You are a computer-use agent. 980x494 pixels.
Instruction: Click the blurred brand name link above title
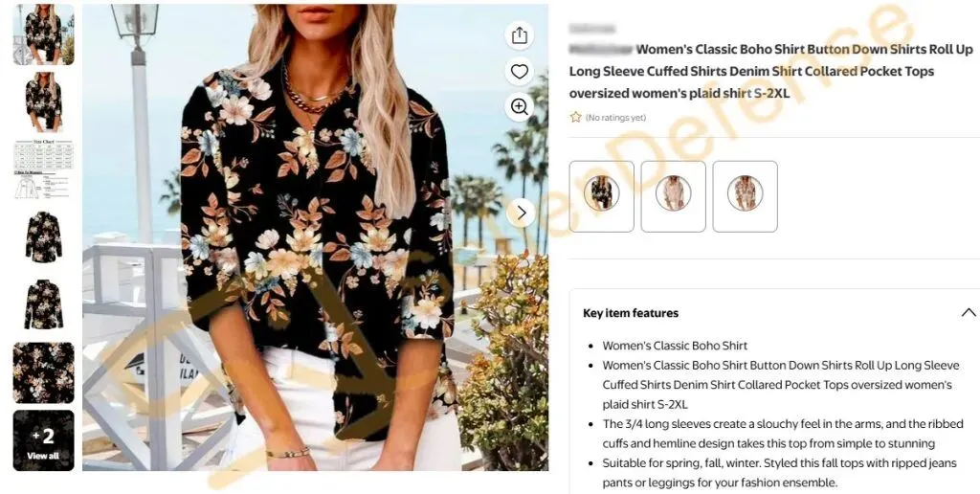click(x=591, y=28)
